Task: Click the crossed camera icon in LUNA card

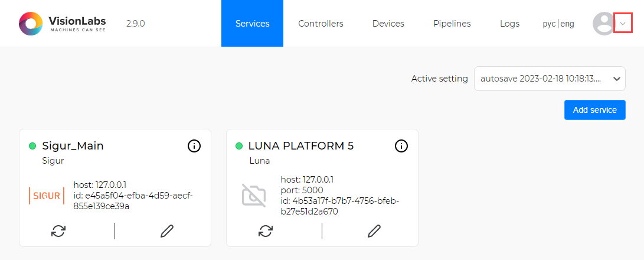Action: click(x=254, y=196)
